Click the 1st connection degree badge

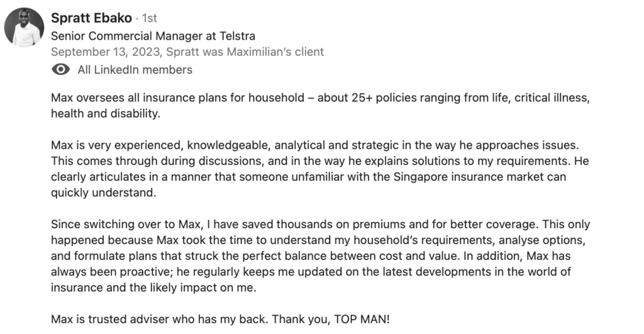[150, 18]
